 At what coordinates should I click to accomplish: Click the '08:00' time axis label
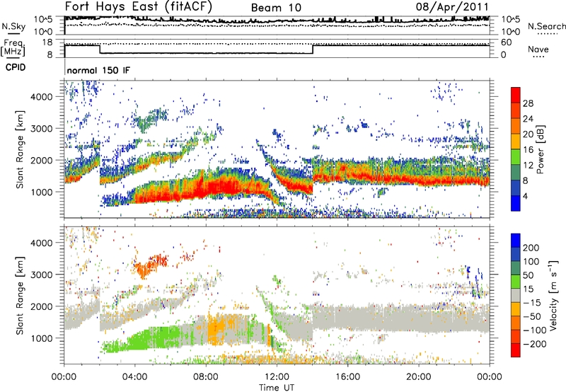tap(206, 377)
